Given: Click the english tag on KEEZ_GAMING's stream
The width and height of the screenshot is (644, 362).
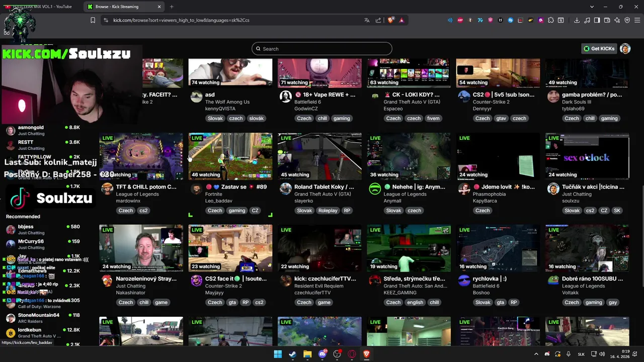Looking at the screenshot, I should pyautogui.click(x=415, y=303).
